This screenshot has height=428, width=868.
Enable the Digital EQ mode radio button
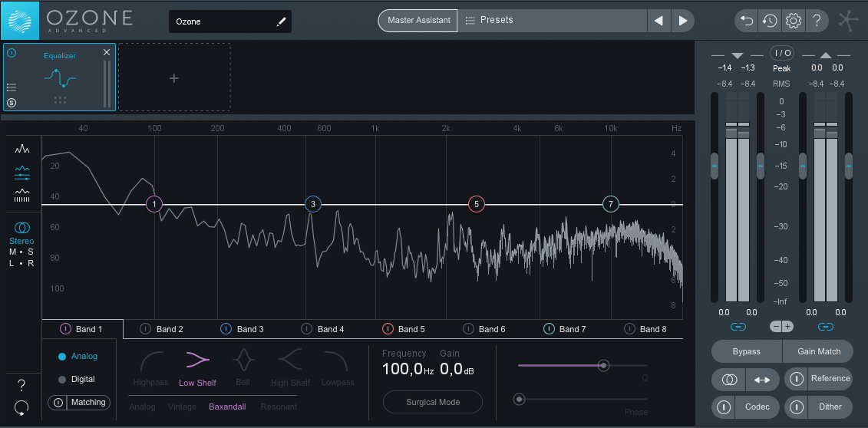click(x=62, y=380)
